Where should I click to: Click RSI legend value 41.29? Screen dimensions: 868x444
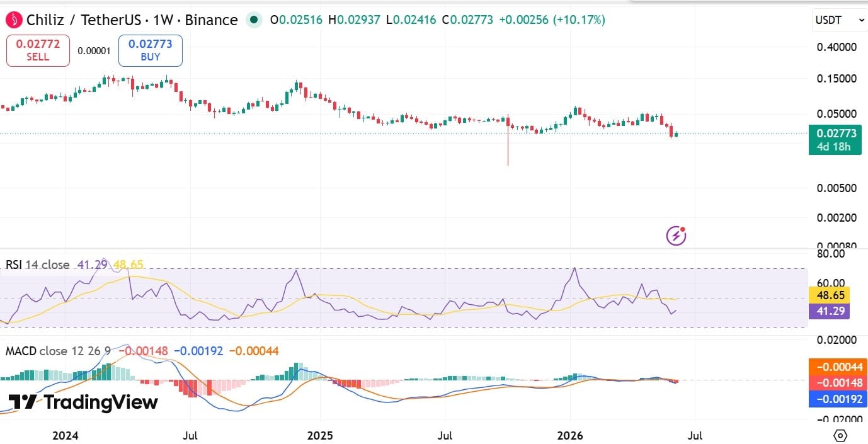[92, 265]
